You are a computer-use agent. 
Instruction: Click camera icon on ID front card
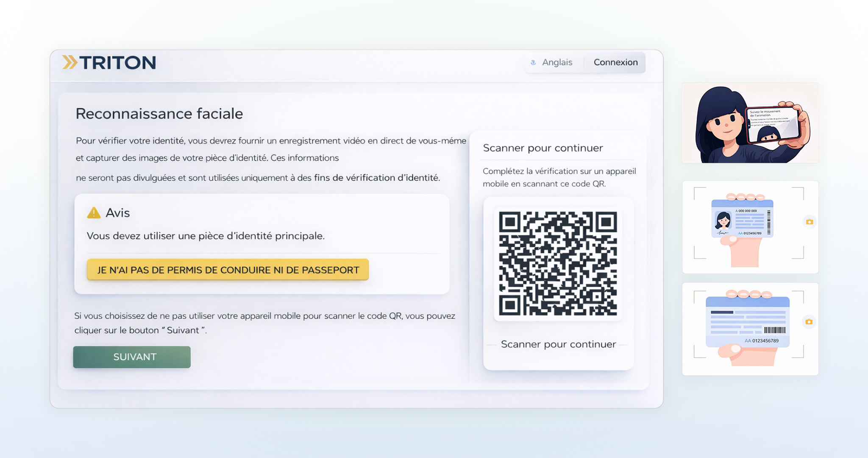tap(809, 222)
